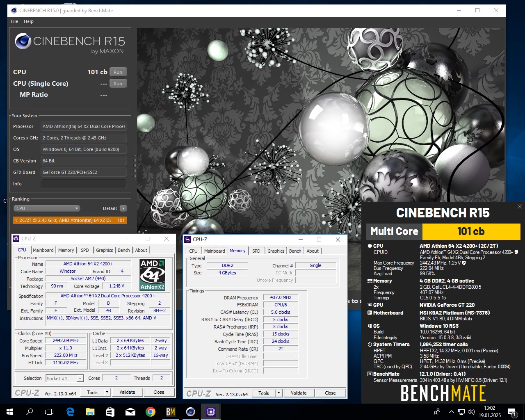
Task: Expand Tools arrow in right CPU-Z
Action: pyautogui.click(x=278, y=393)
